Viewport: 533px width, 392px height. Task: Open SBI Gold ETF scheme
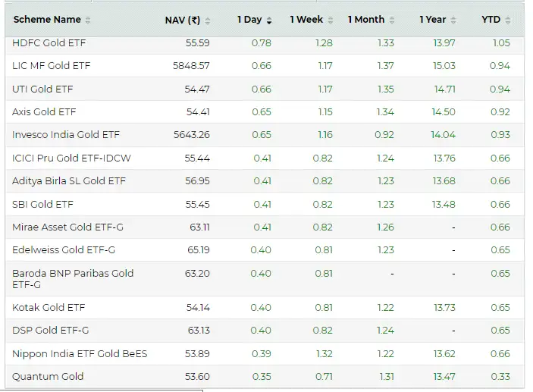click(x=43, y=205)
